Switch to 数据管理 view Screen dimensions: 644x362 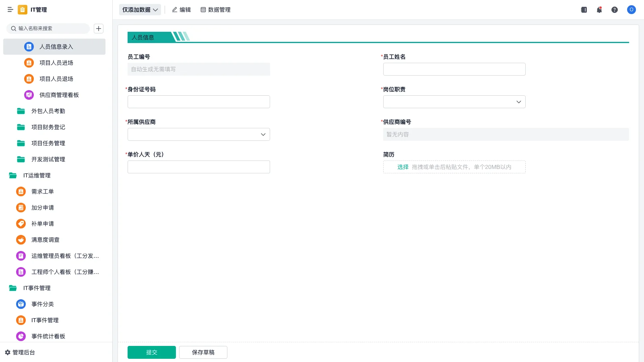click(x=215, y=10)
